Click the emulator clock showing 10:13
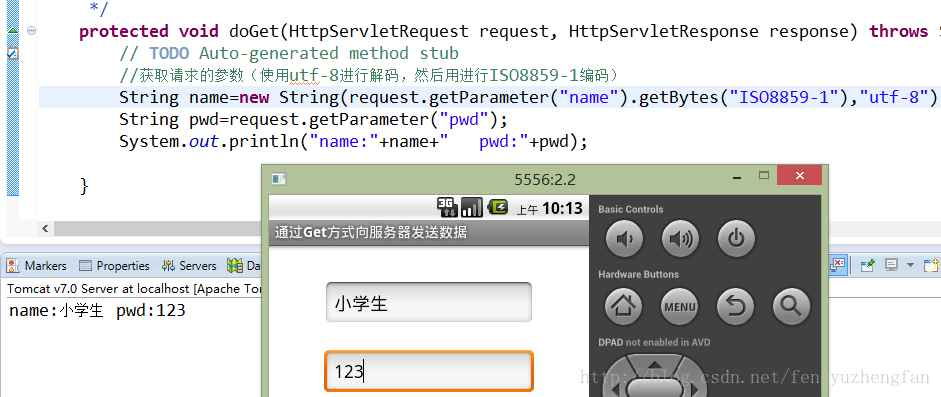The image size is (941, 397). (x=562, y=208)
